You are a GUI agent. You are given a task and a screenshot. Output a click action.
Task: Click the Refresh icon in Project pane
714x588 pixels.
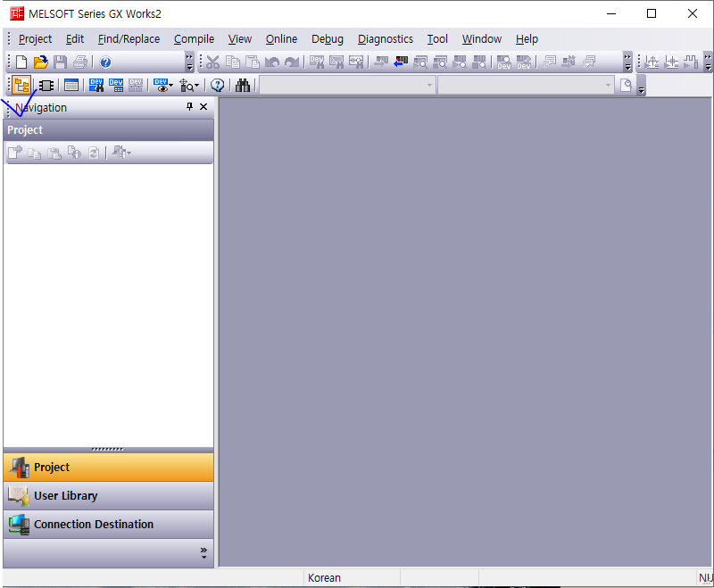coord(94,153)
